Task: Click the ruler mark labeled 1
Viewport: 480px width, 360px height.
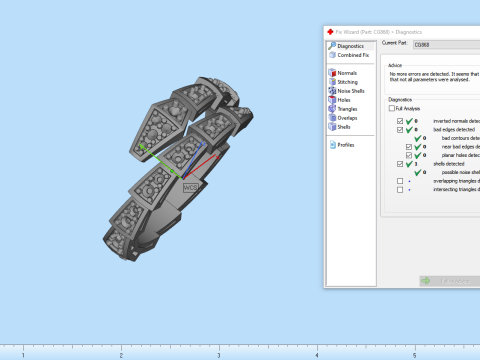Action: [23, 355]
